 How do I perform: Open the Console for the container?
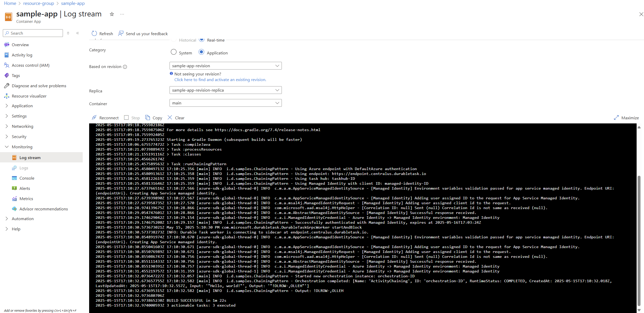(x=27, y=178)
